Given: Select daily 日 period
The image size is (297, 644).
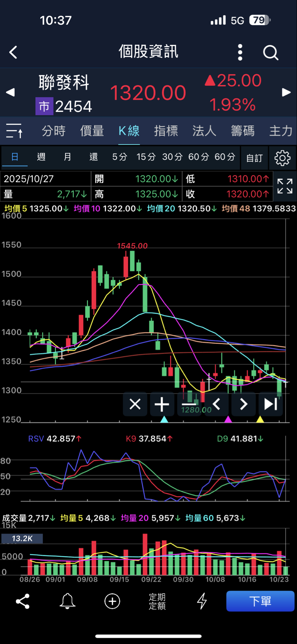Looking at the screenshot, I should point(15,157).
